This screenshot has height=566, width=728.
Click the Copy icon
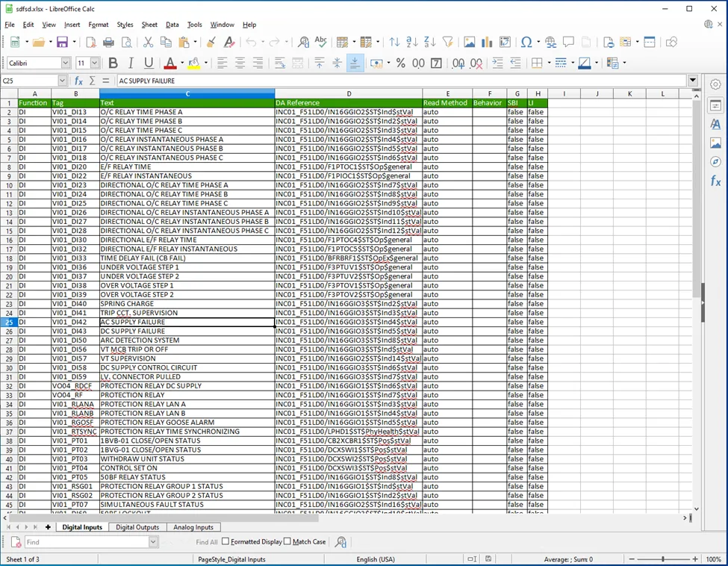(x=166, y=43)
